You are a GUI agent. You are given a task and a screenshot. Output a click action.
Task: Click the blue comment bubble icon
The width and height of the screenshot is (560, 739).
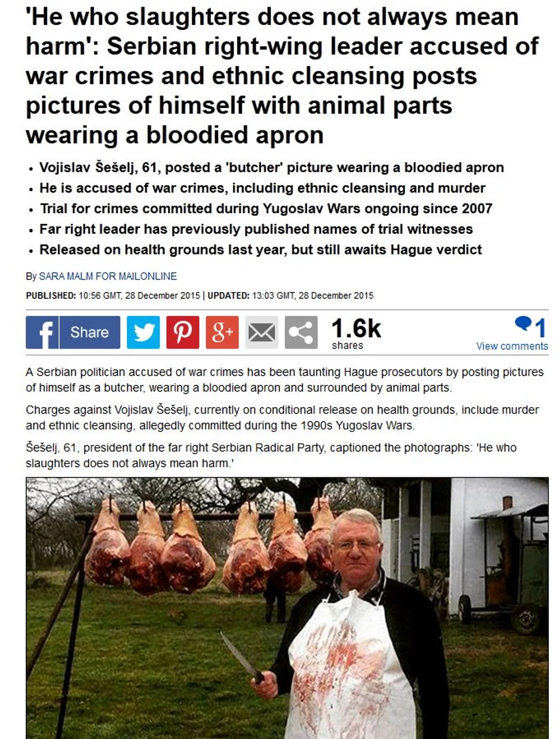524,324
